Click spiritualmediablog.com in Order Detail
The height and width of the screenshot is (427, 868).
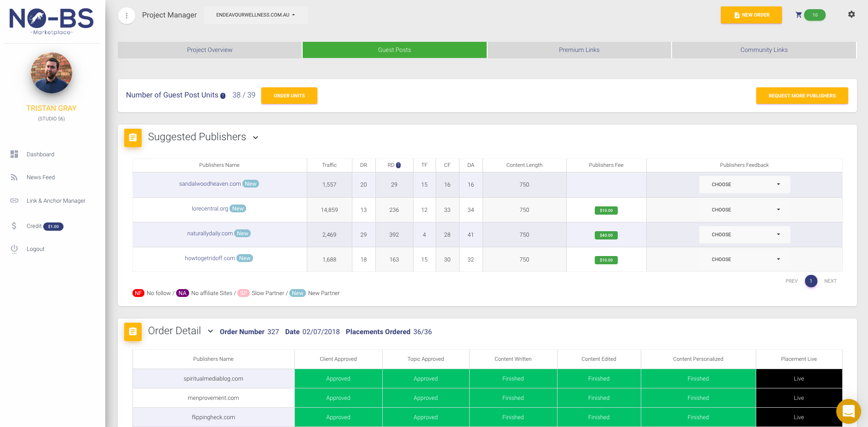[x=213, y=379]
